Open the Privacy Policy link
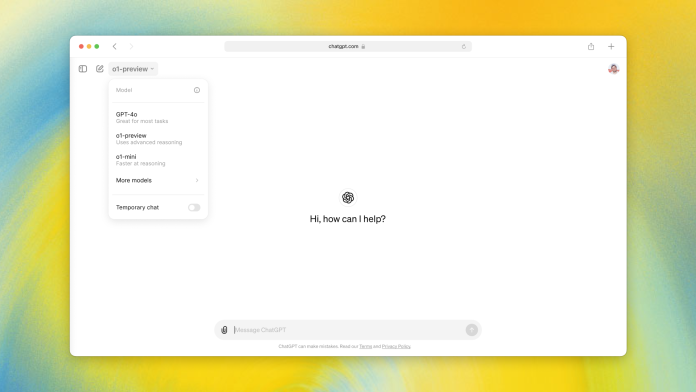696x392 pixels. (x=396, y=346)
